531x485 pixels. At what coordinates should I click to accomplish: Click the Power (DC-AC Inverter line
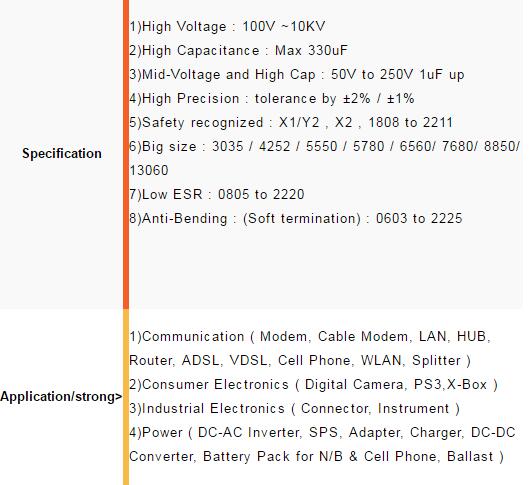(x=322, y=433)
